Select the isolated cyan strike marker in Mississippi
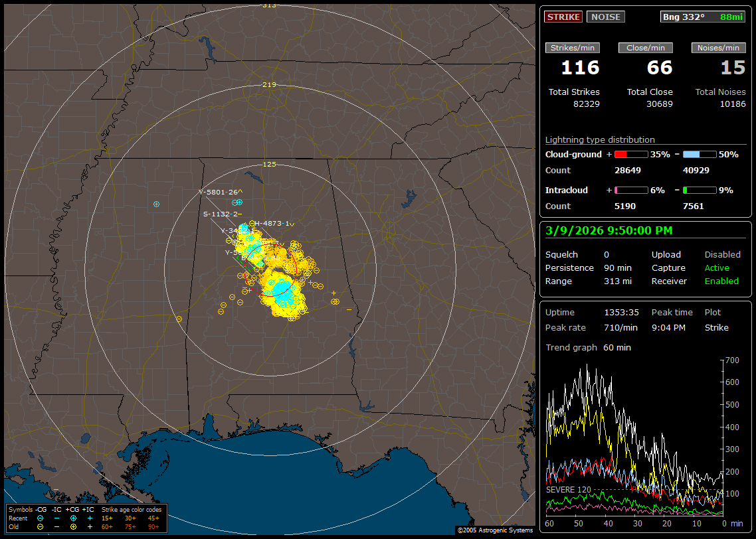The image size is (756, 539). click(156, 204)
